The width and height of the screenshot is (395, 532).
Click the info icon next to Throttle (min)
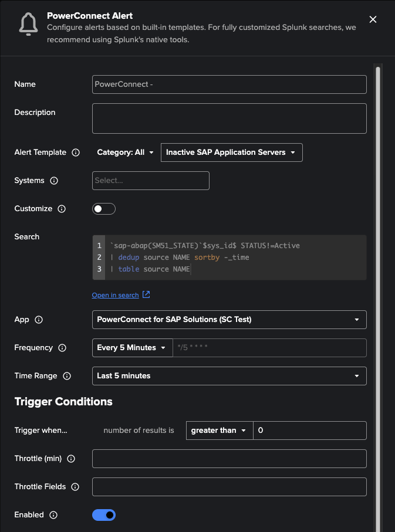click(71, 459)
